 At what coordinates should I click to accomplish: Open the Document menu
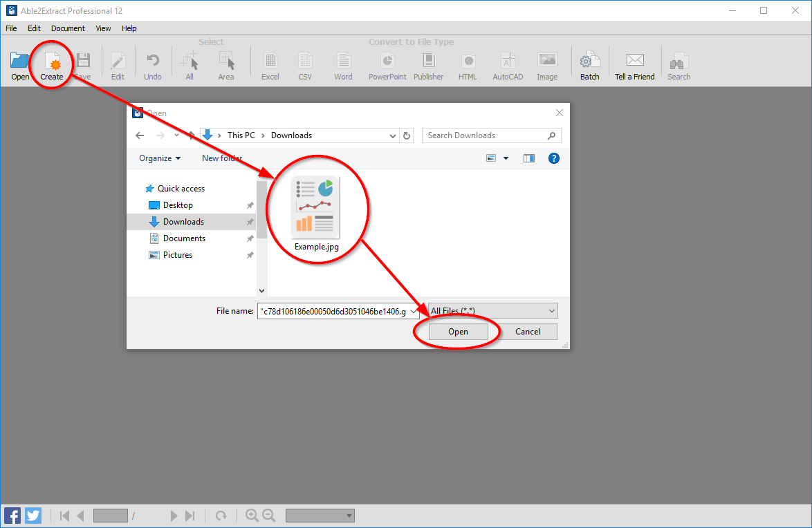pos(68,28)
